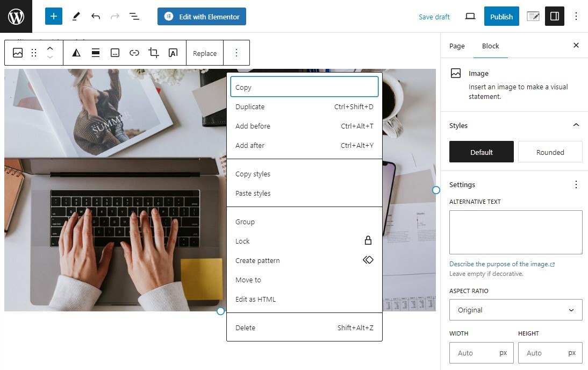
Task: Close the settings sidebar
Action: (x=576, y=45)
